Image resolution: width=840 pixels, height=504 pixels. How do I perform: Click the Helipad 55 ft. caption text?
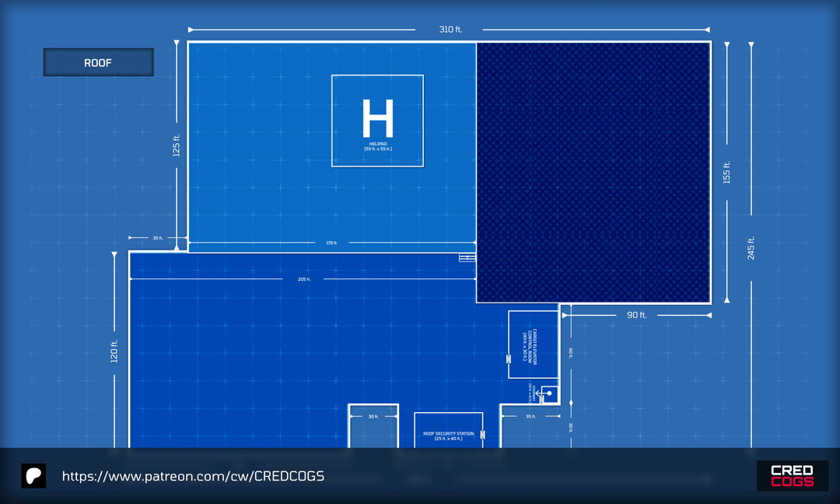(x=378, y=146)
